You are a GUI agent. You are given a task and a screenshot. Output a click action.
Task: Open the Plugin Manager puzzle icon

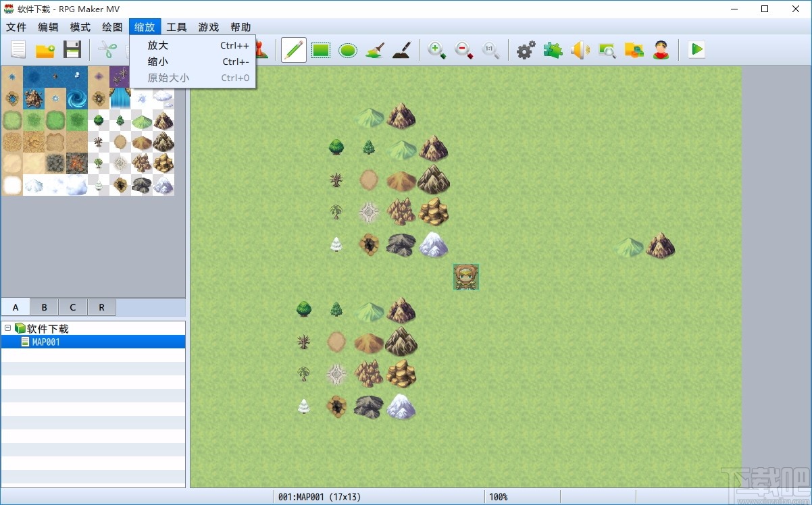click(553, 50)
